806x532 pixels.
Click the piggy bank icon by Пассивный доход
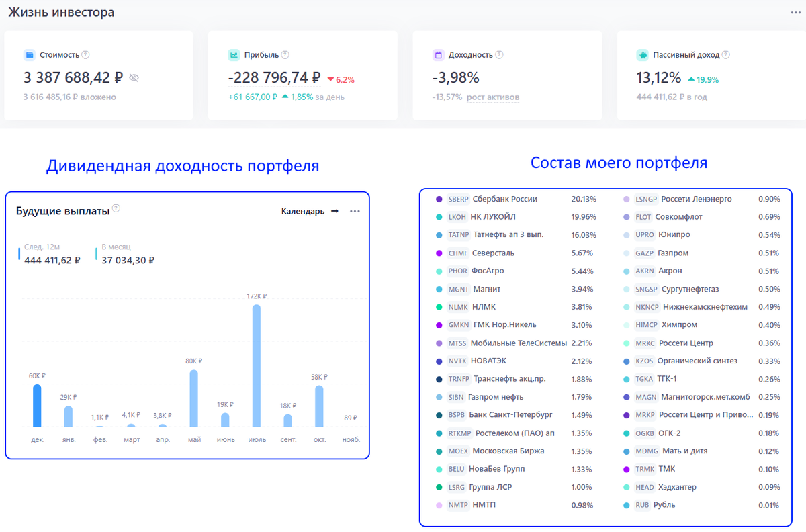pyautogui.click(x=643, y=55)
